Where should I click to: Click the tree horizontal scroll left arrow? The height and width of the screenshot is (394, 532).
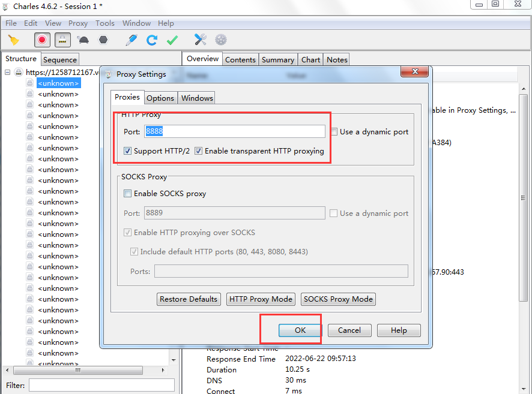7,370
